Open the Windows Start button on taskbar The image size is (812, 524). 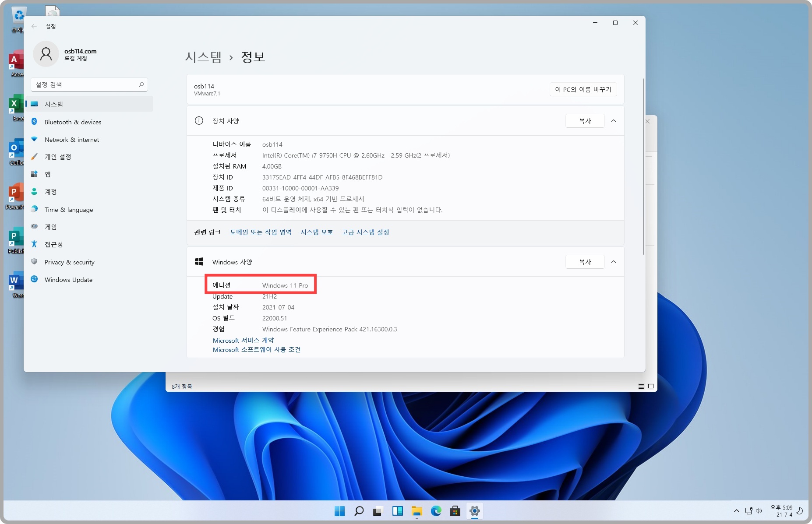click(x=339, y=511)
